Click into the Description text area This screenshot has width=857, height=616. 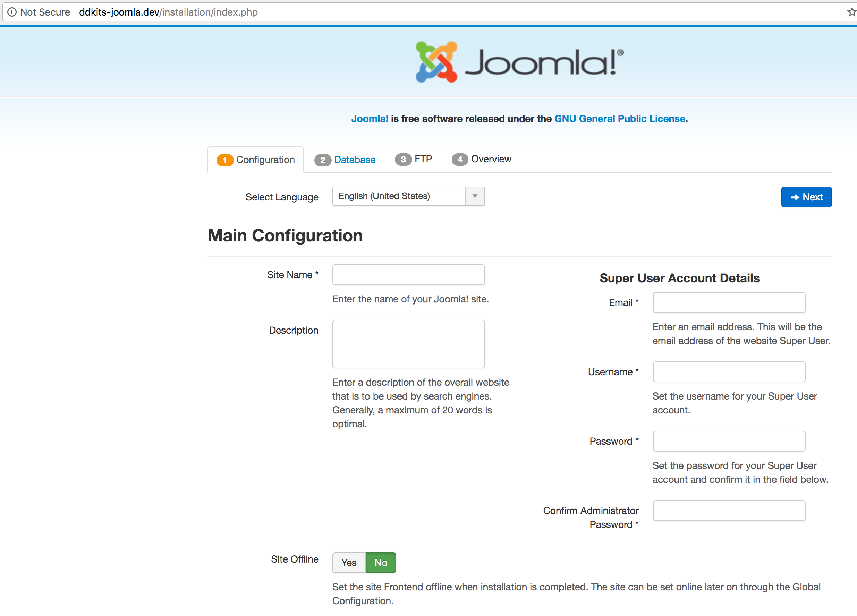click(x=408, y=344)
